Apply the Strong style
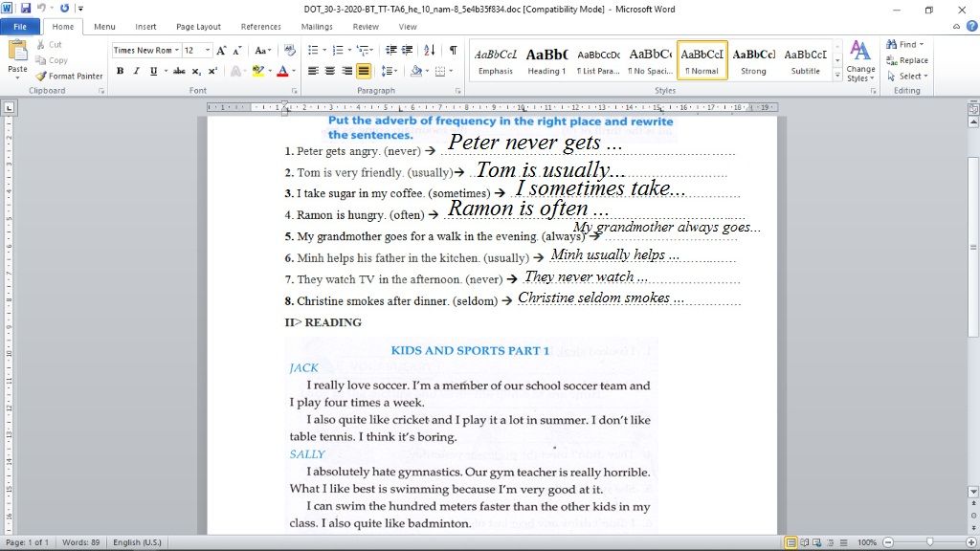Screen dimensions: 980x551 pos(753,60)
